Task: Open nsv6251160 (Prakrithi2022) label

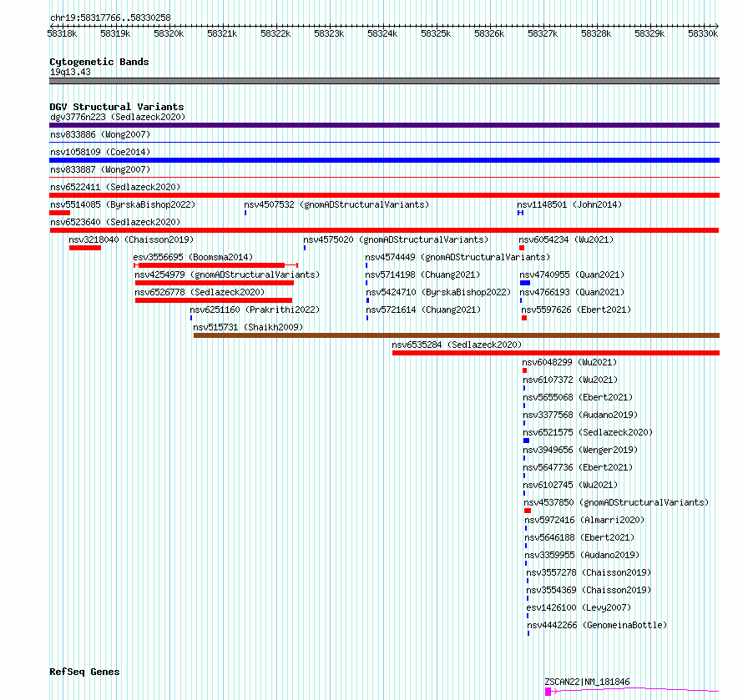Action: 255,310
